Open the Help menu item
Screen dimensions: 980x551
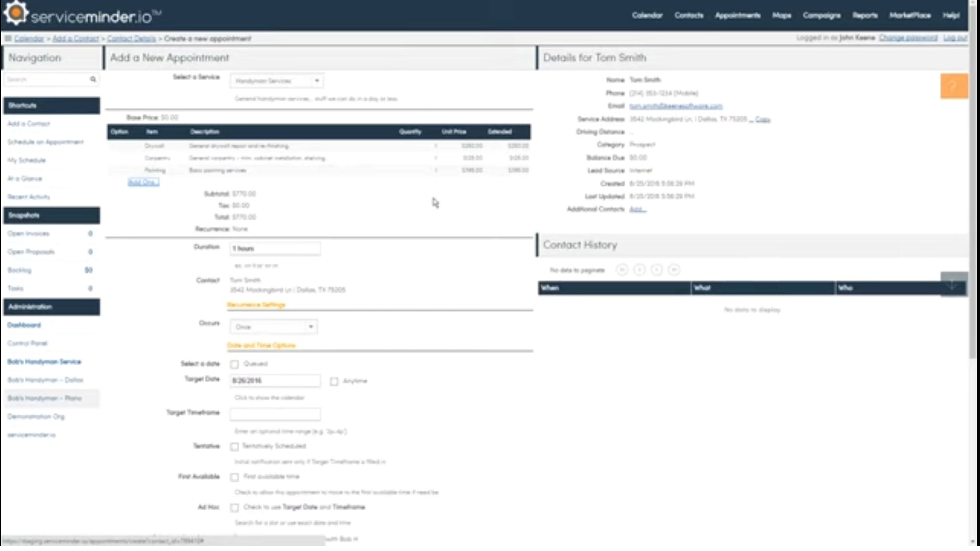951,15
